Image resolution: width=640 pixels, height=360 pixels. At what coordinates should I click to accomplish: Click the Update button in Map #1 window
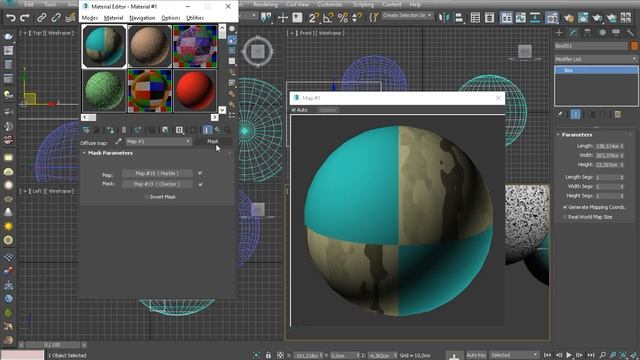pos(327,110)
